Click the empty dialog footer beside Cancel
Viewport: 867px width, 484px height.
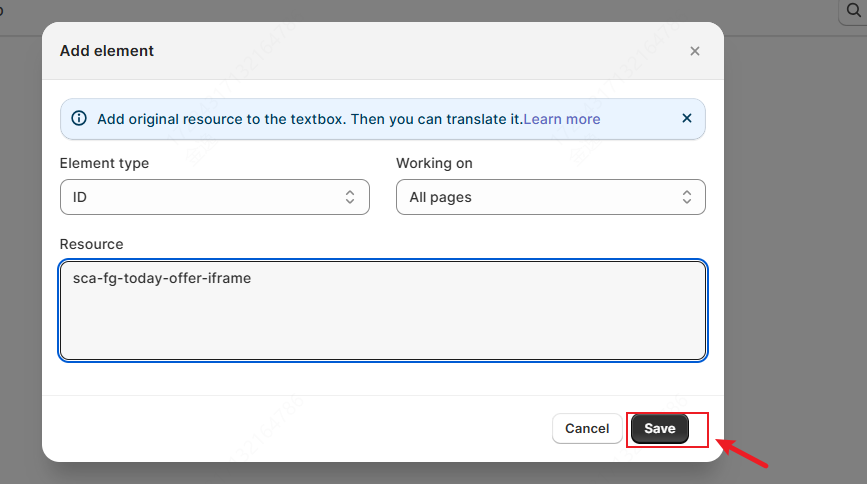299,429
